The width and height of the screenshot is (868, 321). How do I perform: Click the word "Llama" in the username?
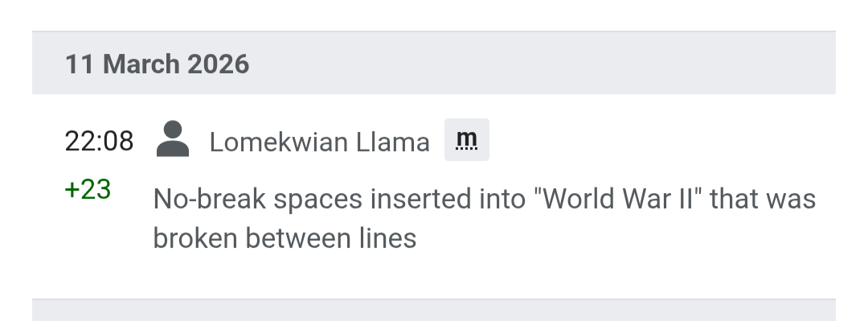click(393, 142)
